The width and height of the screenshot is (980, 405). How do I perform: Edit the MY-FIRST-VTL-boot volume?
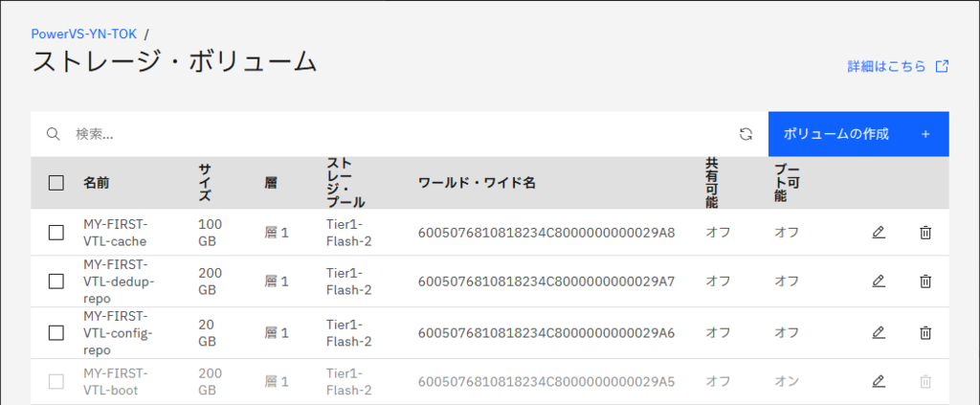point(879,381)
